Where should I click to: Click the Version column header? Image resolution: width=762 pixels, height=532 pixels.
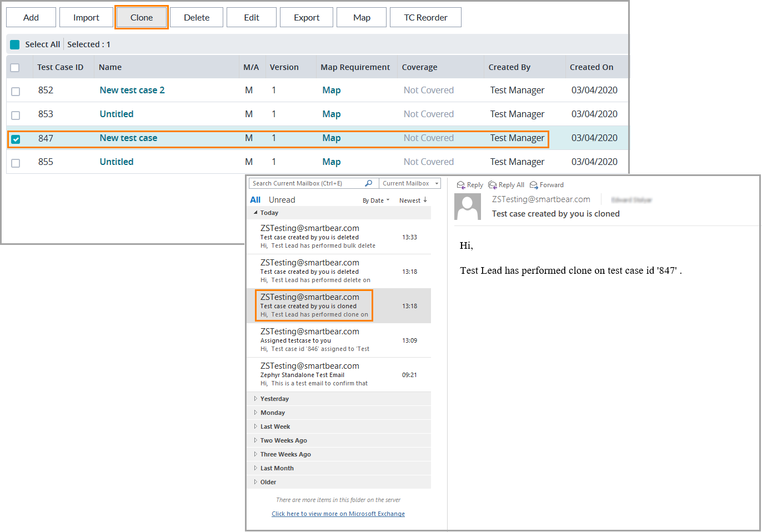284,67
